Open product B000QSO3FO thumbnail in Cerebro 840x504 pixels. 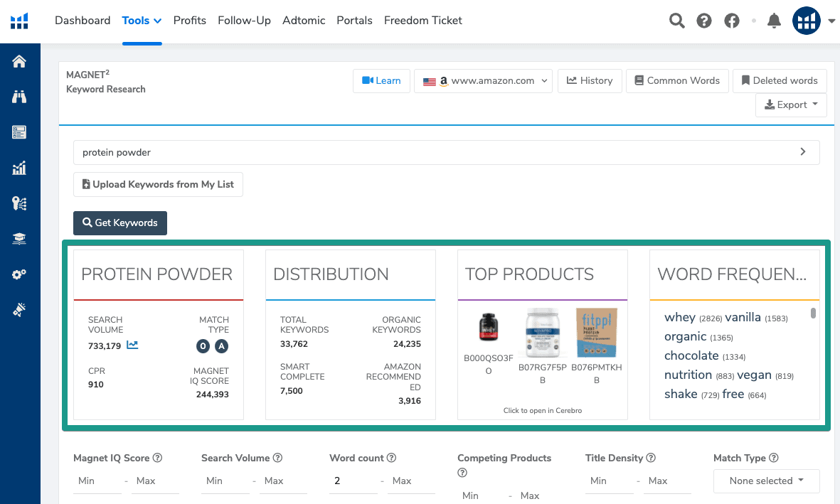click(489, 327)
